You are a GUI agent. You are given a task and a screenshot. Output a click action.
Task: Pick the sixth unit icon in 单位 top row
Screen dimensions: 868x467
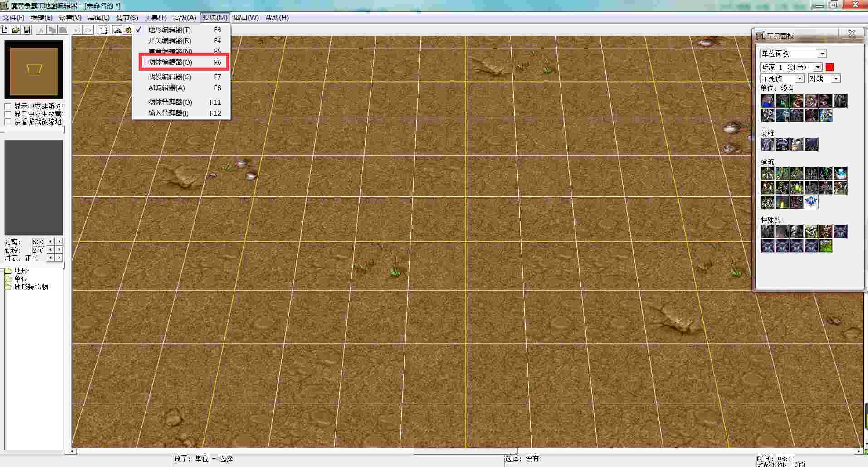coord(840,101)
